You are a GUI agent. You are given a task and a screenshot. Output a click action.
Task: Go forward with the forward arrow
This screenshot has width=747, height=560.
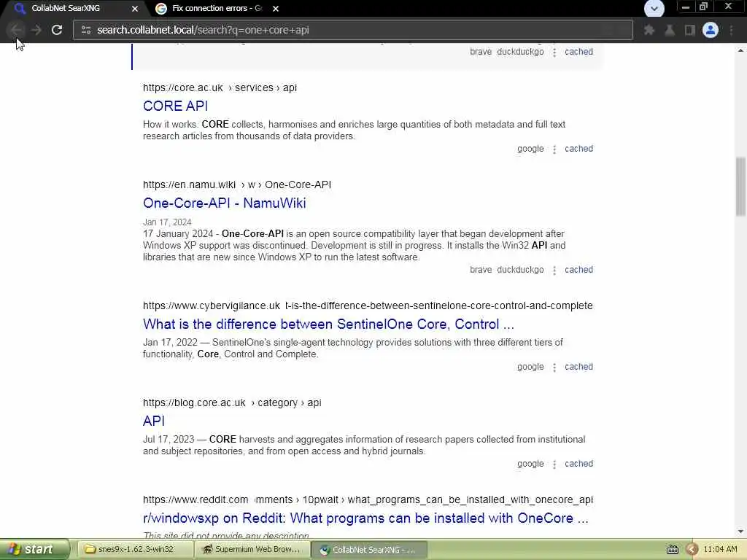point(36,30)
